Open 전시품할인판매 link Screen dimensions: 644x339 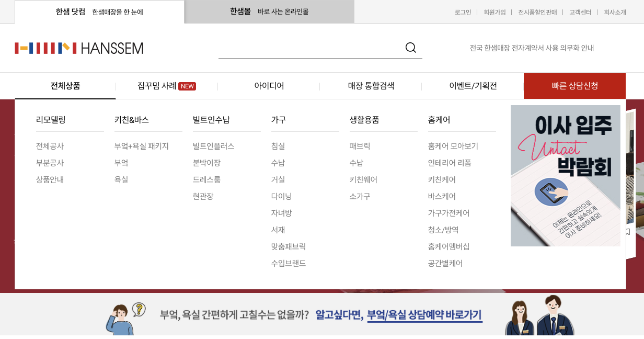tap(537, 12)
